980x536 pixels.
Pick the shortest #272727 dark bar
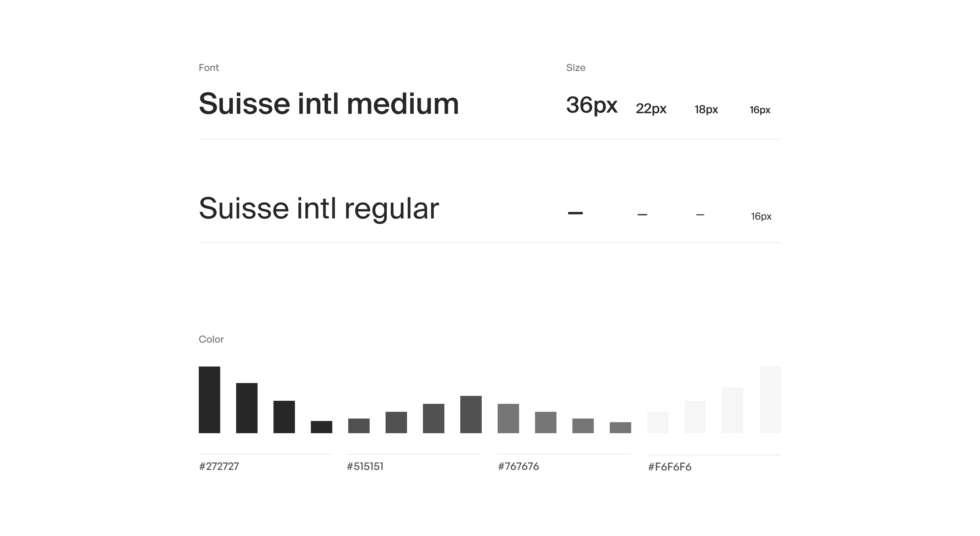[x=321, y=427]
